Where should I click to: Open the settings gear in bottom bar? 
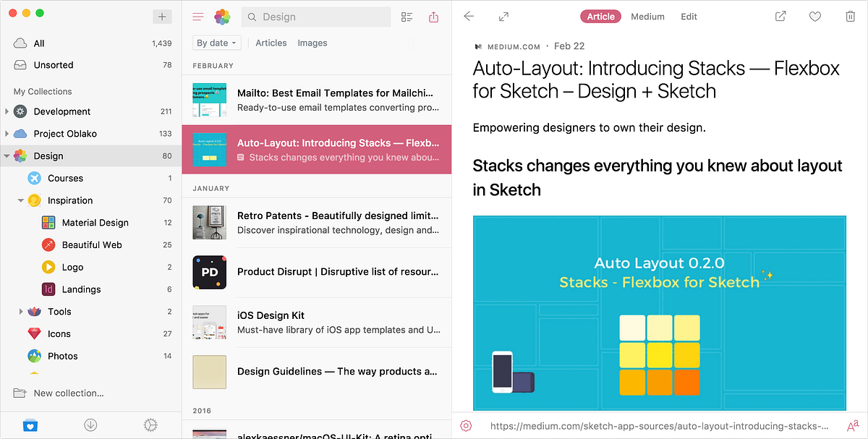click(150, 425)
